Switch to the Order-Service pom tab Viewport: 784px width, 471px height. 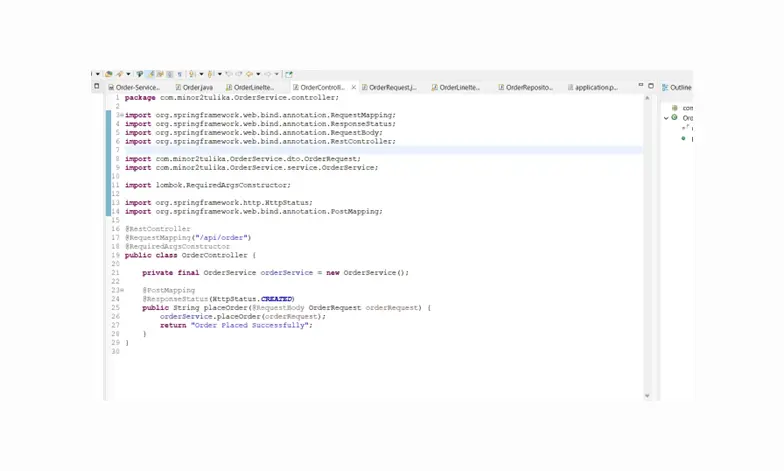coord(136,88)
